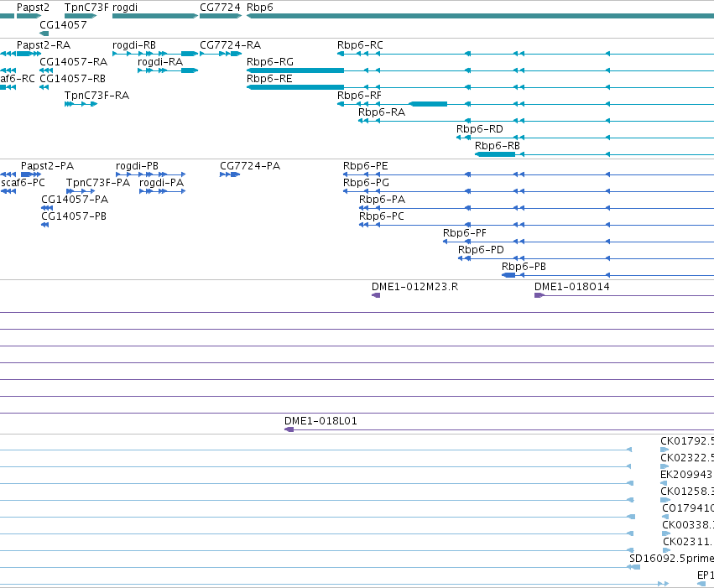The width and height of the screenshot is (714, 588).
Task: Open protein Rbp6-PG
Action: coord(366,183)
